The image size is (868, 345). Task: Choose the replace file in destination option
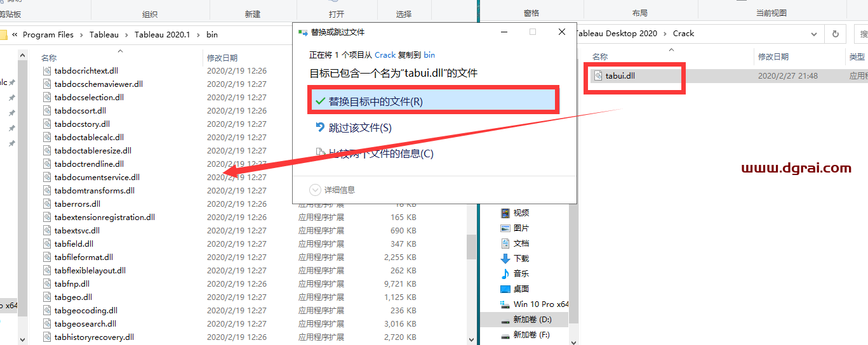pyautogui.click(x=433, y=101)
